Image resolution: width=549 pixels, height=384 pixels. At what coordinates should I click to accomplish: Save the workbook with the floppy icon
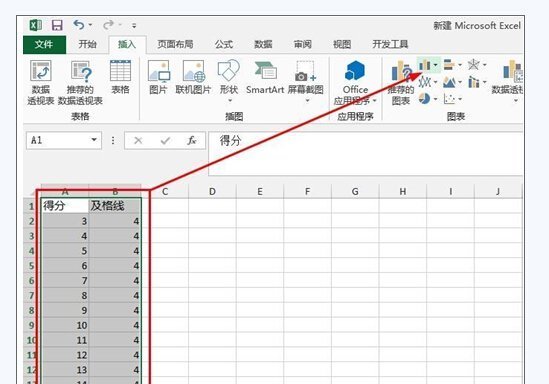pos(57,25)
